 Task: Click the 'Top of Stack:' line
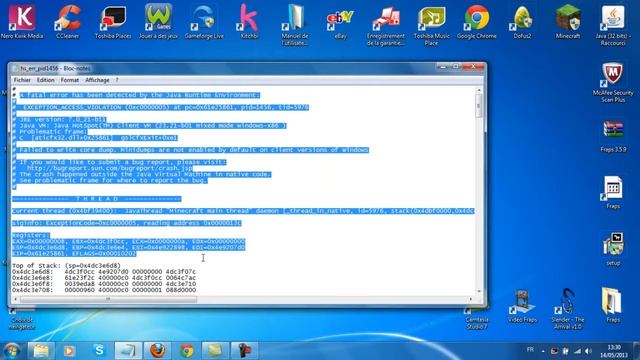66,266
